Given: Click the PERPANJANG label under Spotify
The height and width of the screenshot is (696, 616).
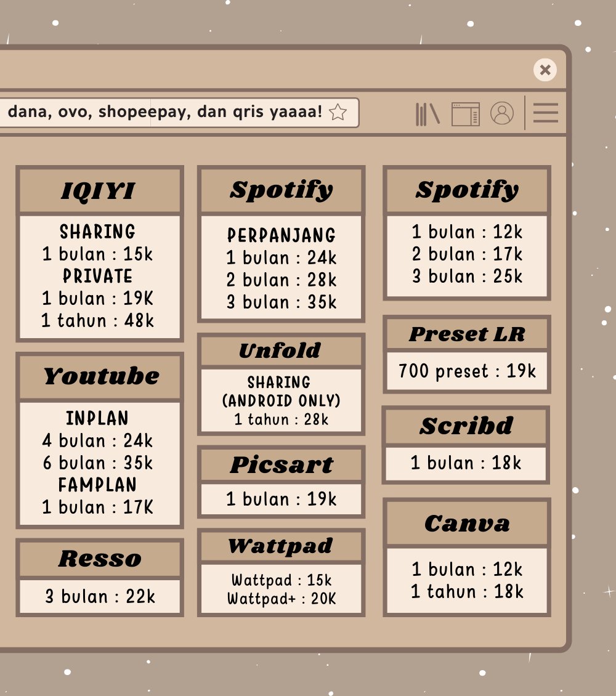Looking at the screenshot, I should tap(282, 235).
